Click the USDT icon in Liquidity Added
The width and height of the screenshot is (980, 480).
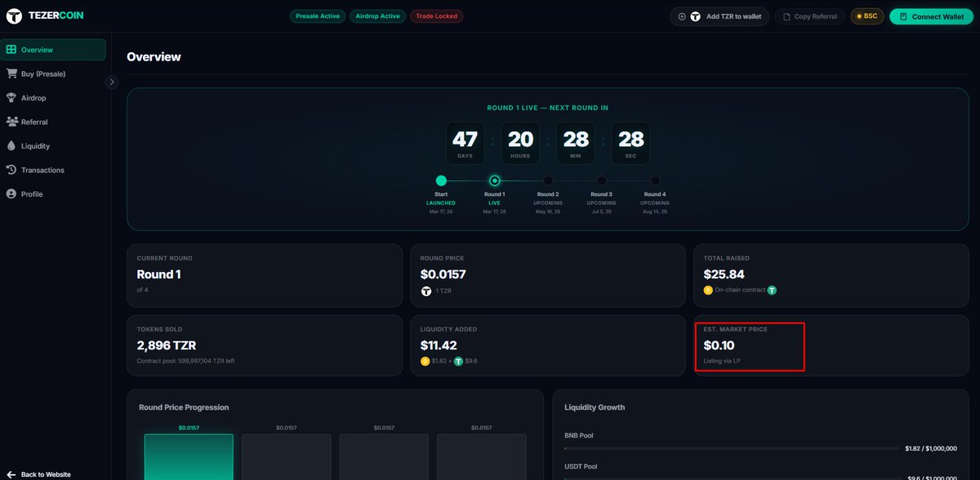(x=458, y=361)
